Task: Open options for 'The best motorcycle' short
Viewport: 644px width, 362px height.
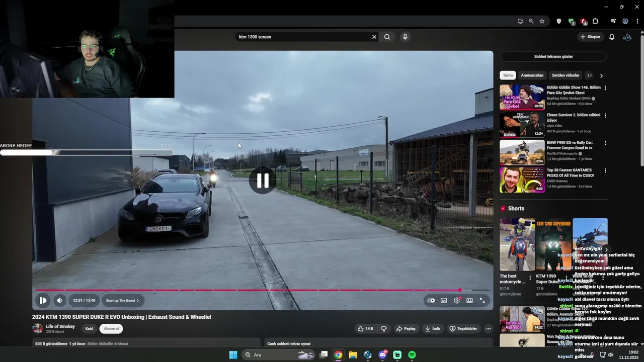Action: point(530,278)
